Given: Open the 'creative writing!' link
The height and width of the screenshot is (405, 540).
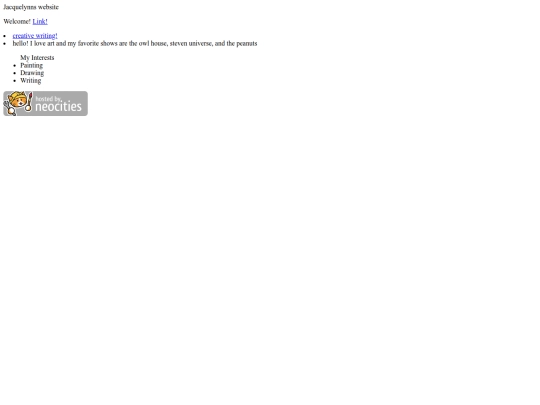Looking at the screenshot, I should pyautogui.click(x=35, y=36).
